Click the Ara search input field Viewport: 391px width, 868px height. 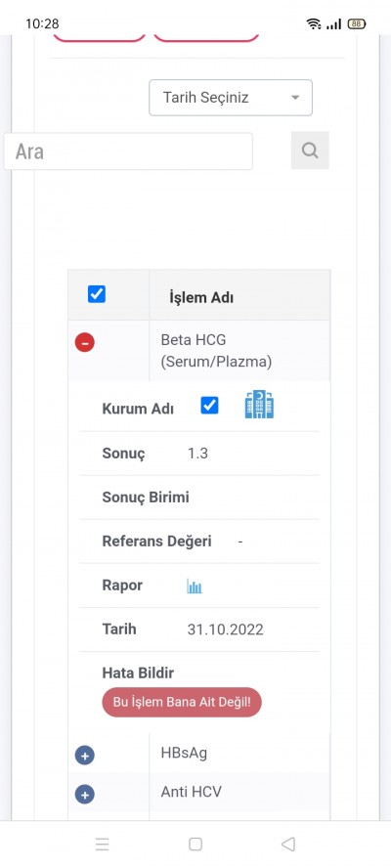[128, 152]
